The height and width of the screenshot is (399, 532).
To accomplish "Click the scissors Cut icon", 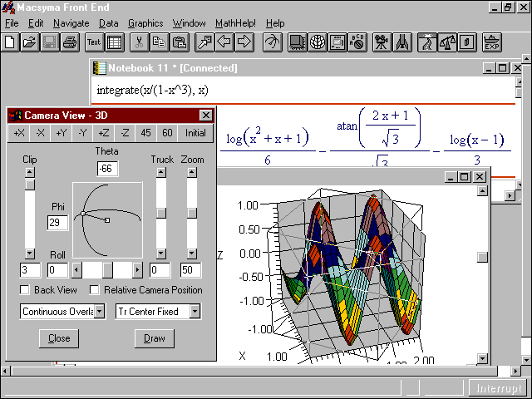I will click(139, 42).
